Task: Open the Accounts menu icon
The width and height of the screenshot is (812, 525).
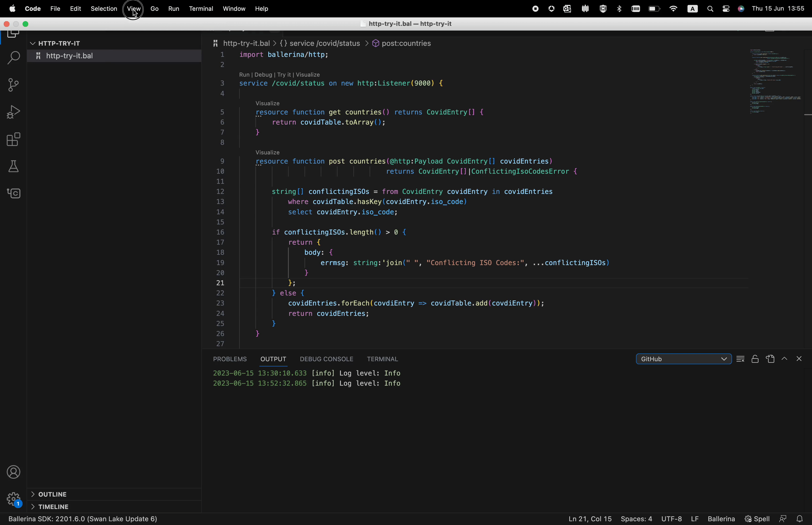Action: click(13, 473)
